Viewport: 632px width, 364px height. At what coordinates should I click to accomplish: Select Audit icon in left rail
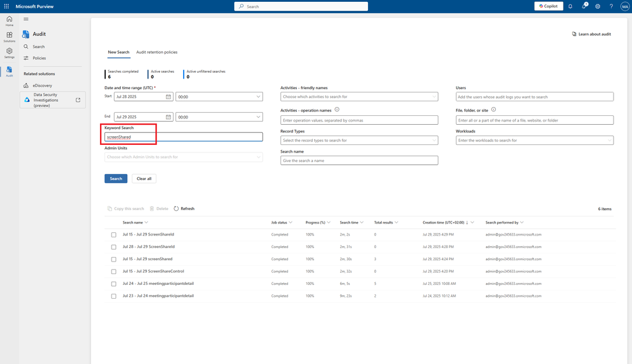(9, 72)
